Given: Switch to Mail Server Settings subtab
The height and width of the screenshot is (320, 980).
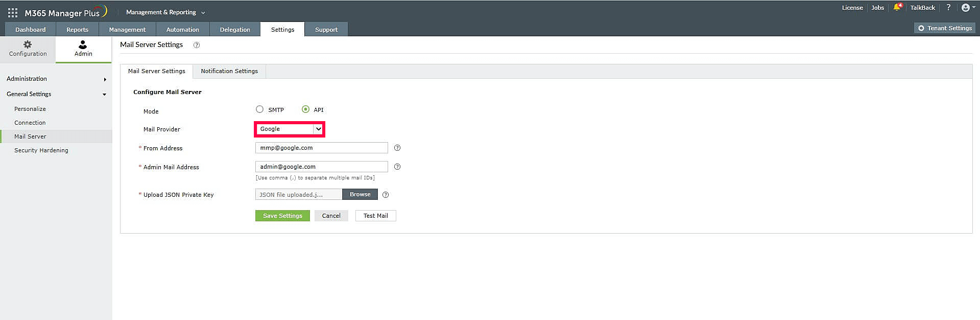Looking at the screenshot, I should point(156,71).
